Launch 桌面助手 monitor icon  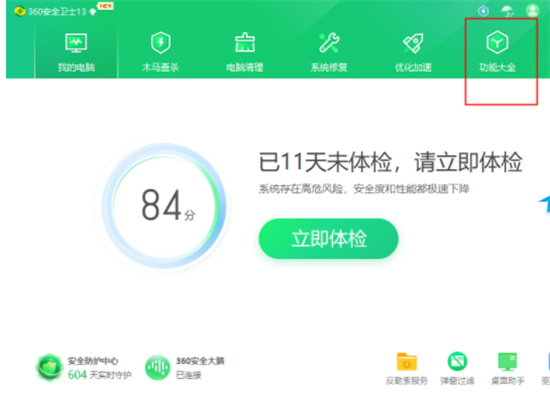click(507, 362)
